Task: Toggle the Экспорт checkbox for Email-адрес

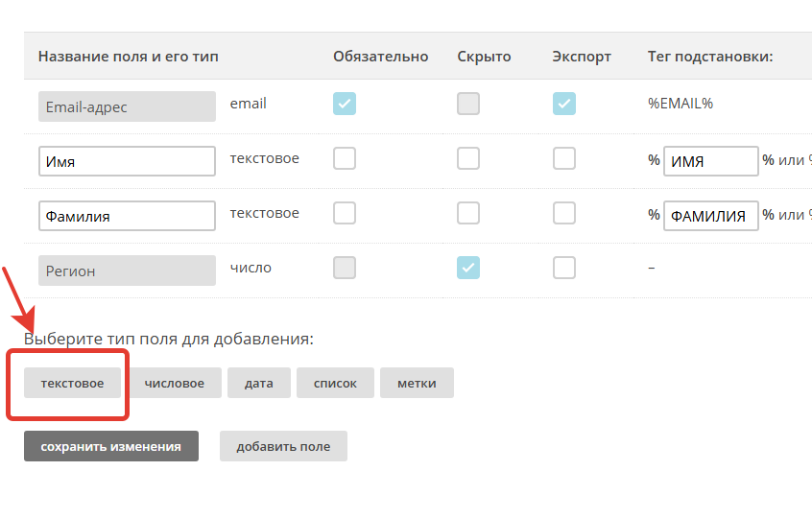Action: [x=563, y=104]
